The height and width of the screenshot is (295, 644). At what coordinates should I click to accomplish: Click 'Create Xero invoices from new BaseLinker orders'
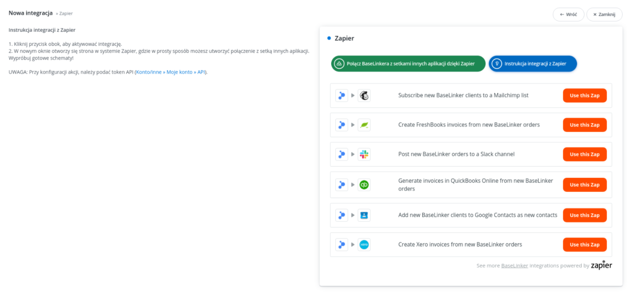460,245
